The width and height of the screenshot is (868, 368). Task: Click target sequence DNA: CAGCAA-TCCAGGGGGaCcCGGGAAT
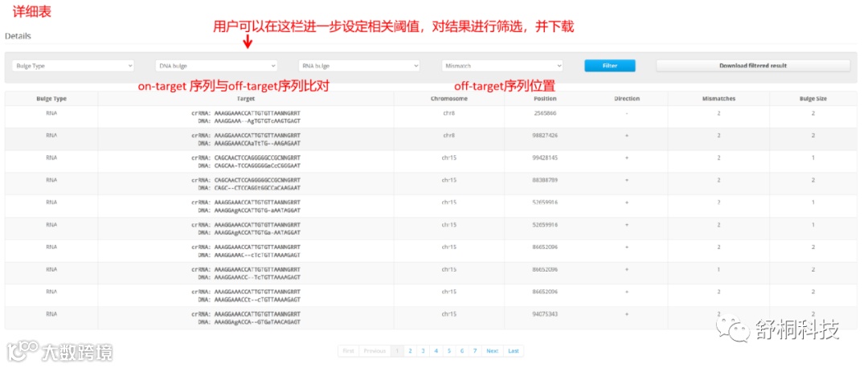click(x=248, y=166)
